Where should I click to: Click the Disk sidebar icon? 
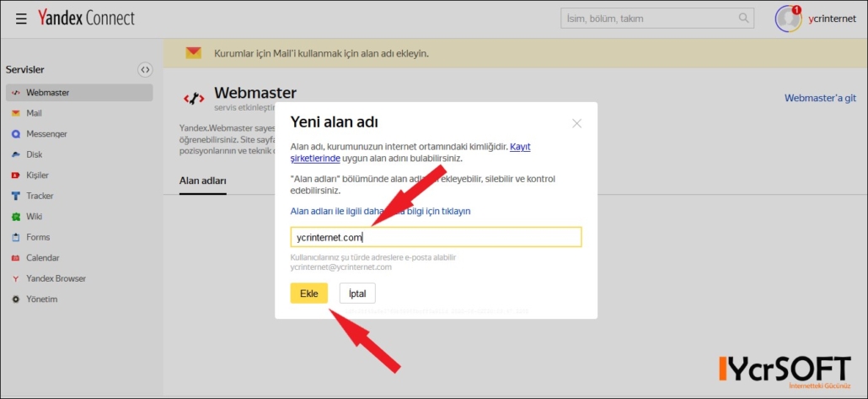[x=15, y=154]
